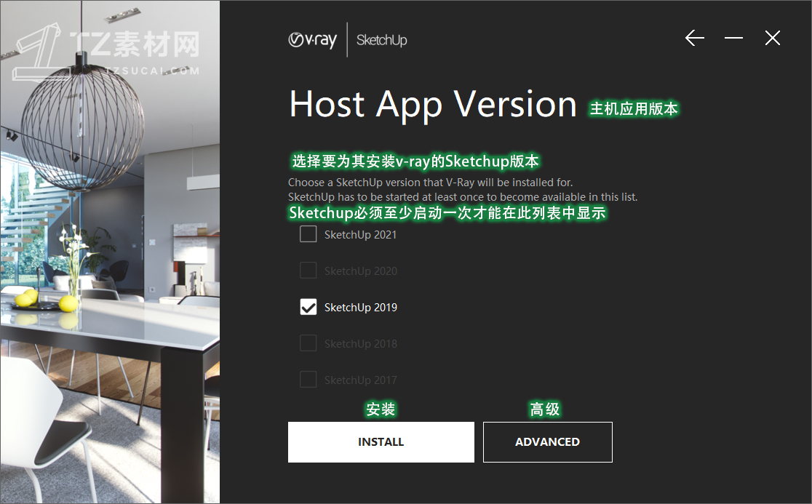
Task: Select the 'SketchUp 2019' label text
Action: (x=360, y=308)
